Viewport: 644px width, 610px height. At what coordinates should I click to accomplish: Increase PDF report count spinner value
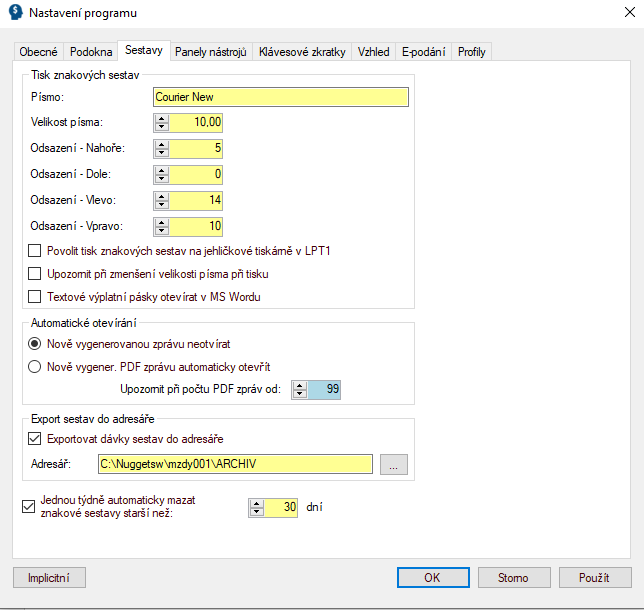click(x=298, y=385)
